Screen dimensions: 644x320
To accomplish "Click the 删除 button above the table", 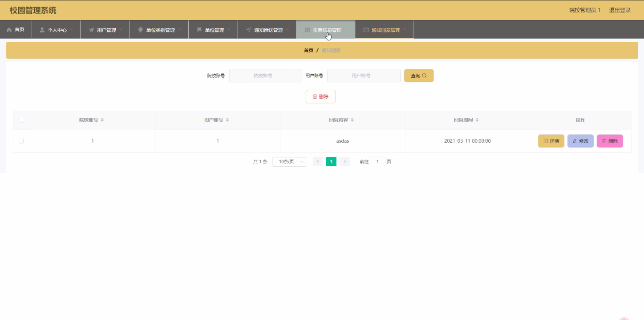I will (320, 96).
